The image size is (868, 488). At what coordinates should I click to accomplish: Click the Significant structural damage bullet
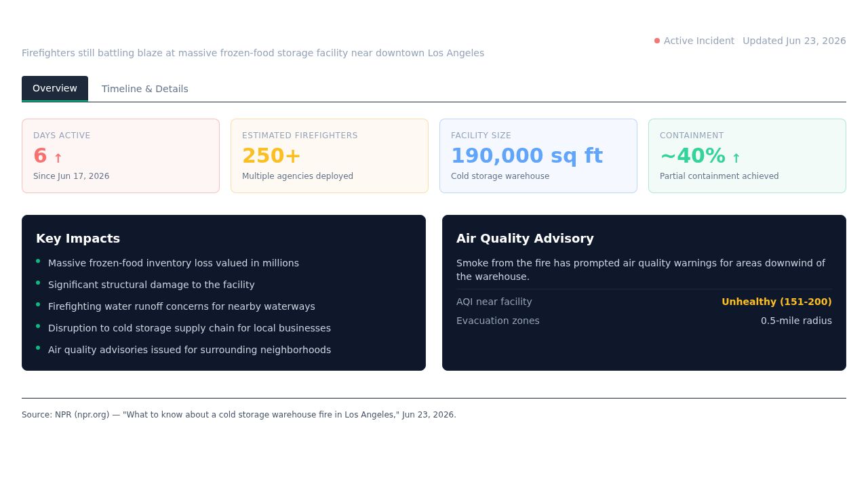coord(151,285)
